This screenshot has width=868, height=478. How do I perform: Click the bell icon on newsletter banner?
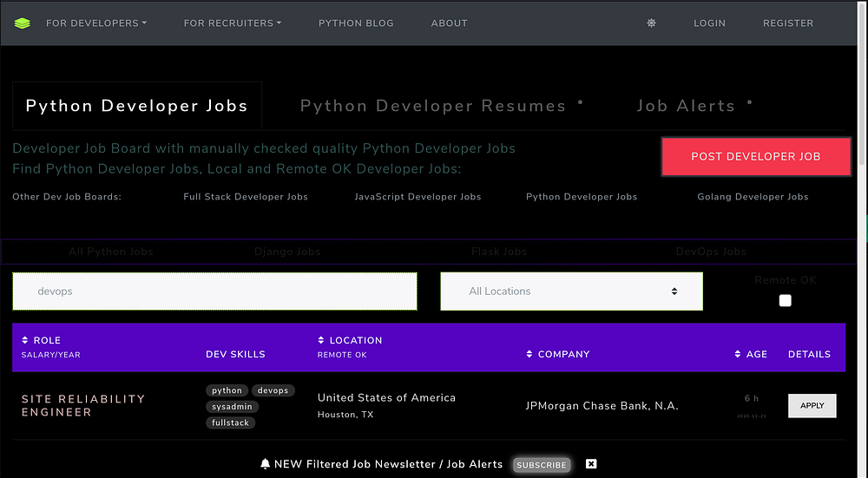(266, 464)
